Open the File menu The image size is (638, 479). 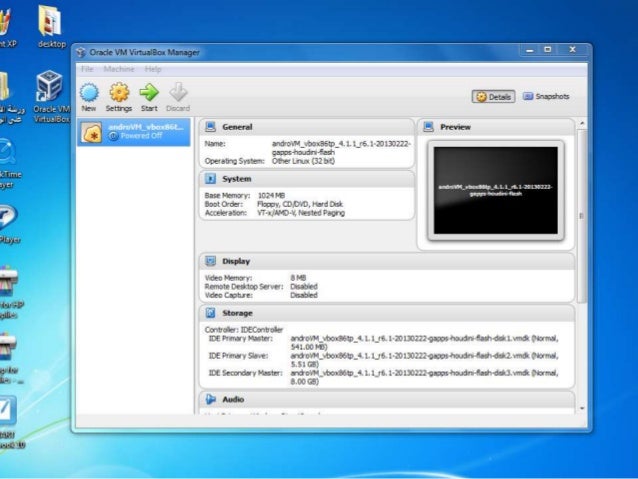[87, 69]
